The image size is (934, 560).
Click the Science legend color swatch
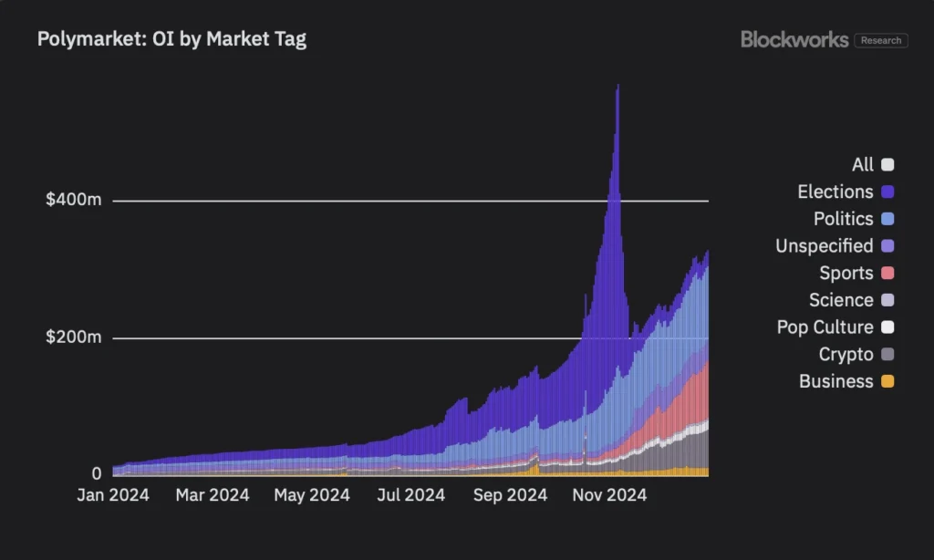point(887,300)
